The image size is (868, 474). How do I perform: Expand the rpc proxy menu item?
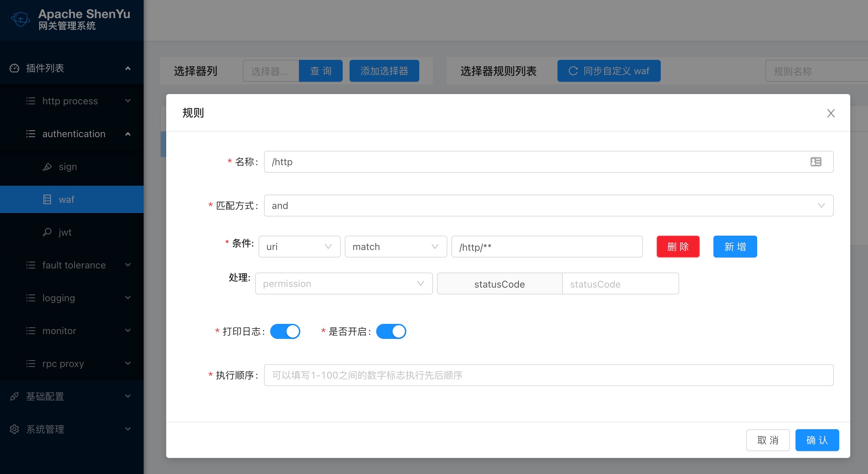point(63,364)
